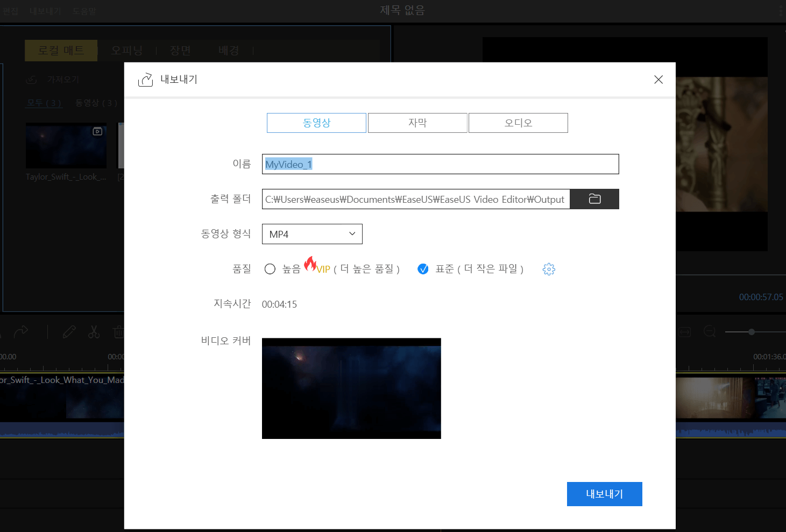Screen dimensions: 786x532
Task: Click the fit-timeline-to-window icon
Action: click(x=684, y=332)
